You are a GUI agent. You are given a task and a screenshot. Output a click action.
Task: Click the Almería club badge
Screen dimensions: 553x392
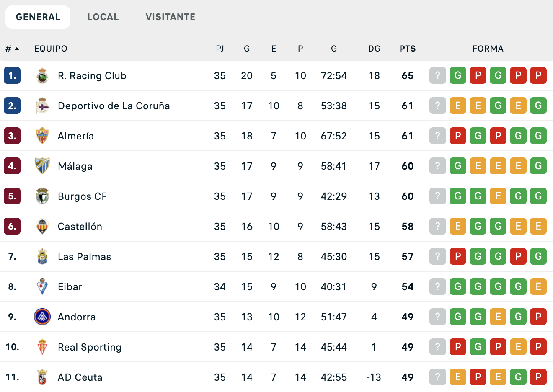pos(42,136)
